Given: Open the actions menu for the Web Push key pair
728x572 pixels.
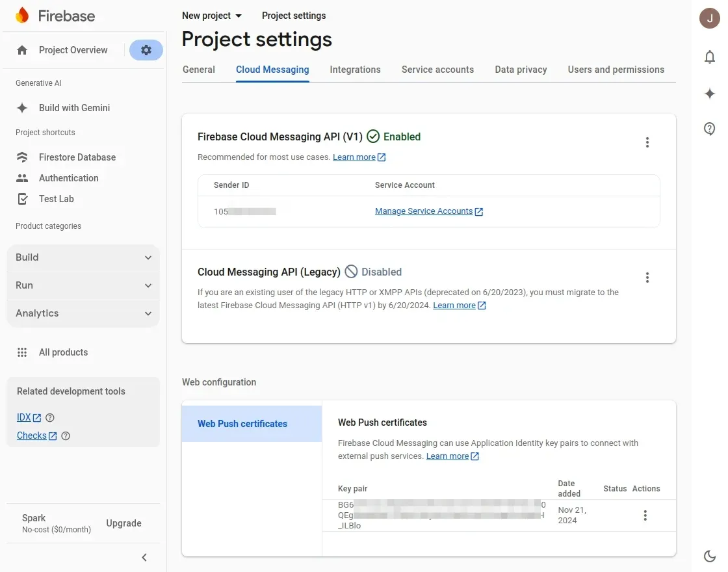Looking at the screenshot, I should 645,515.
